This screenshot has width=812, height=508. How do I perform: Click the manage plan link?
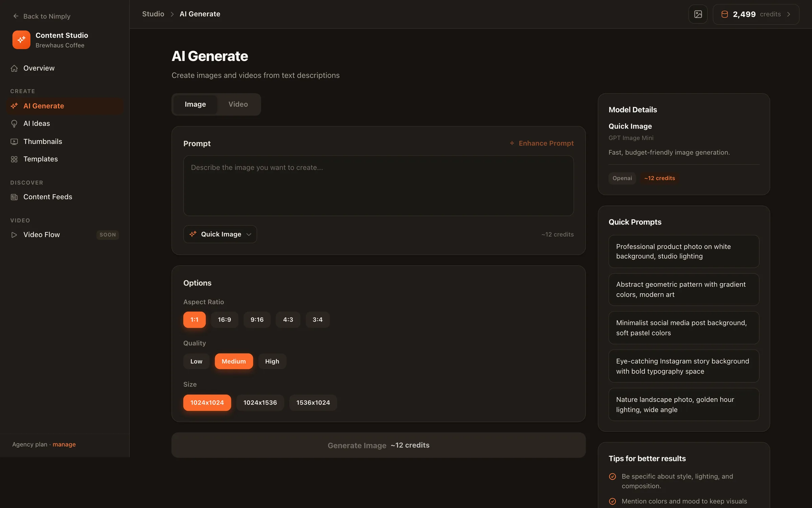click(64, 444)
